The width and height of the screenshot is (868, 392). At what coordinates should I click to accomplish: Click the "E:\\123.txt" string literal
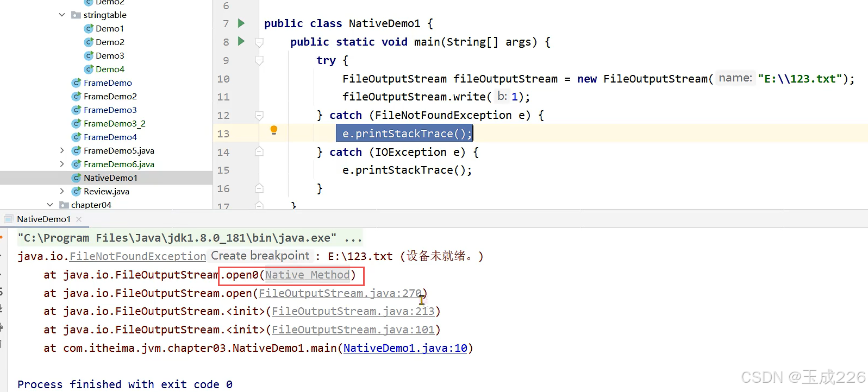800,79
